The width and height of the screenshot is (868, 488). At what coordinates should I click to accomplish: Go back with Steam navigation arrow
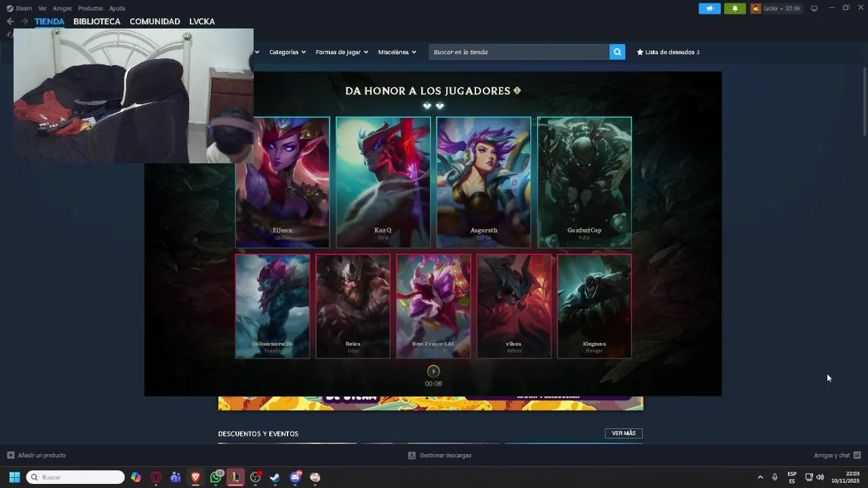(x=10, y=21)
